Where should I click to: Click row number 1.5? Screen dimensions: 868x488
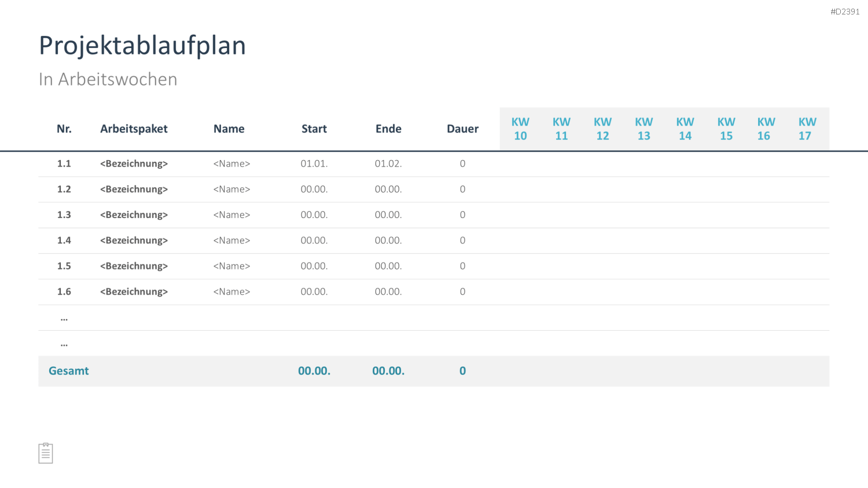click(x=64, y=266)
